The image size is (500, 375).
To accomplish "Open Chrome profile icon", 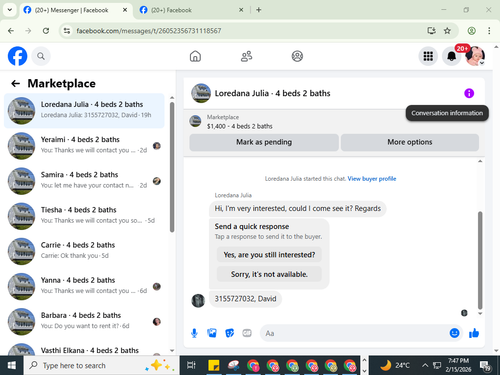I will coord(471,31).
